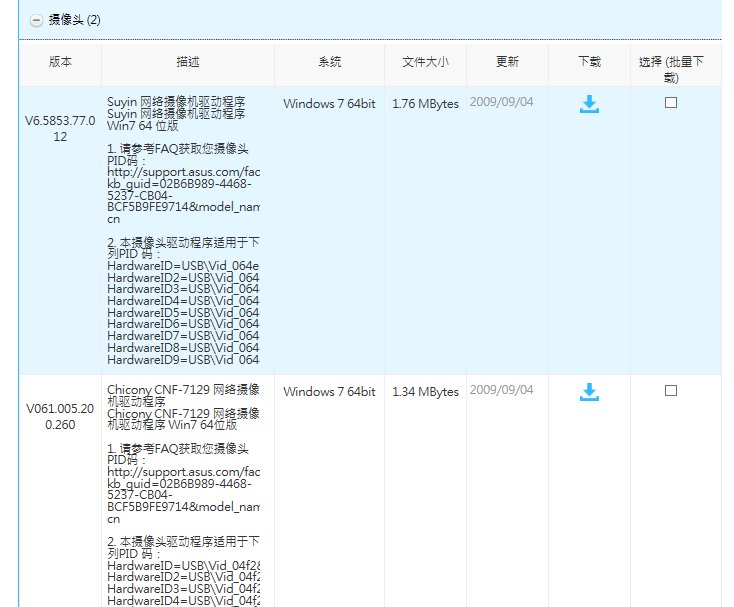
Task: Click the 2009/09/04 date in Suyin row
Action: (501, 102)
